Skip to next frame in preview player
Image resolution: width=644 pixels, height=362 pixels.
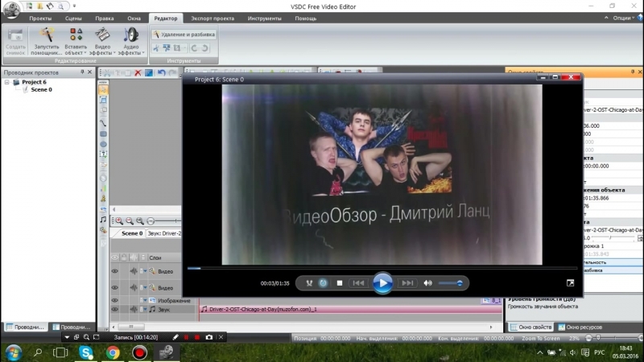407,283
